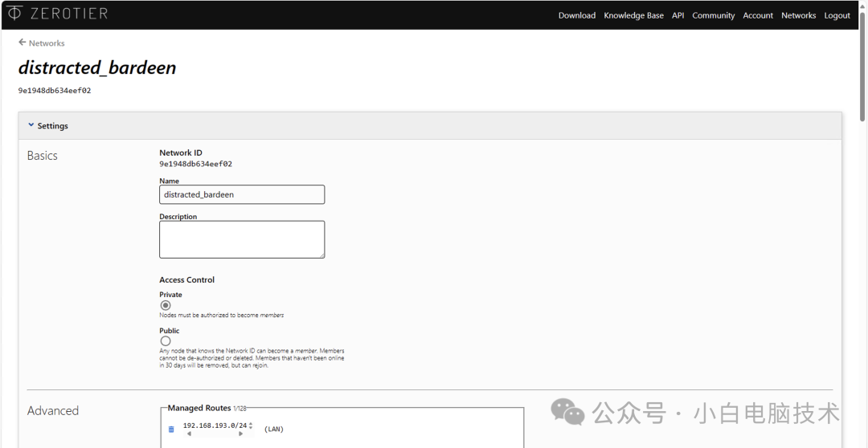Click the right arrow under the route

[x=240, y=434]
